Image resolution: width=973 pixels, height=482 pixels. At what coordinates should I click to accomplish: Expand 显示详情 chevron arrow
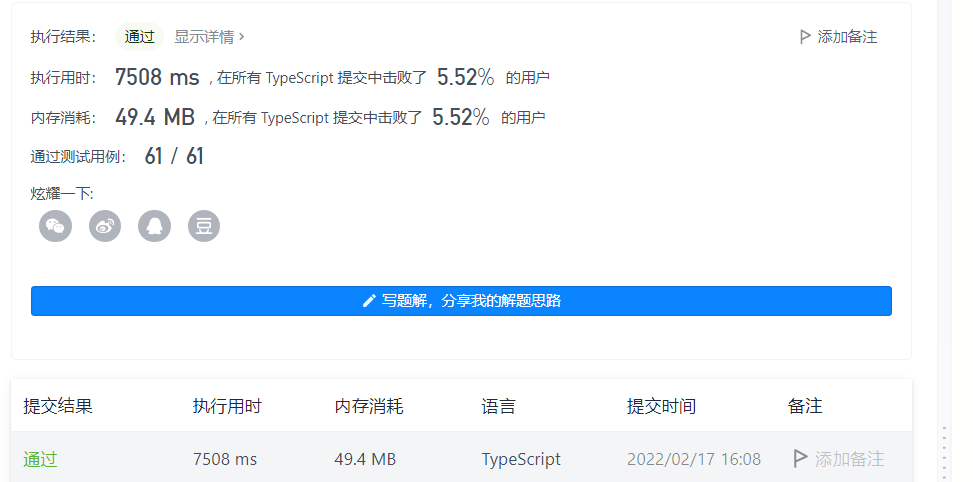click(x=242, y=37)
